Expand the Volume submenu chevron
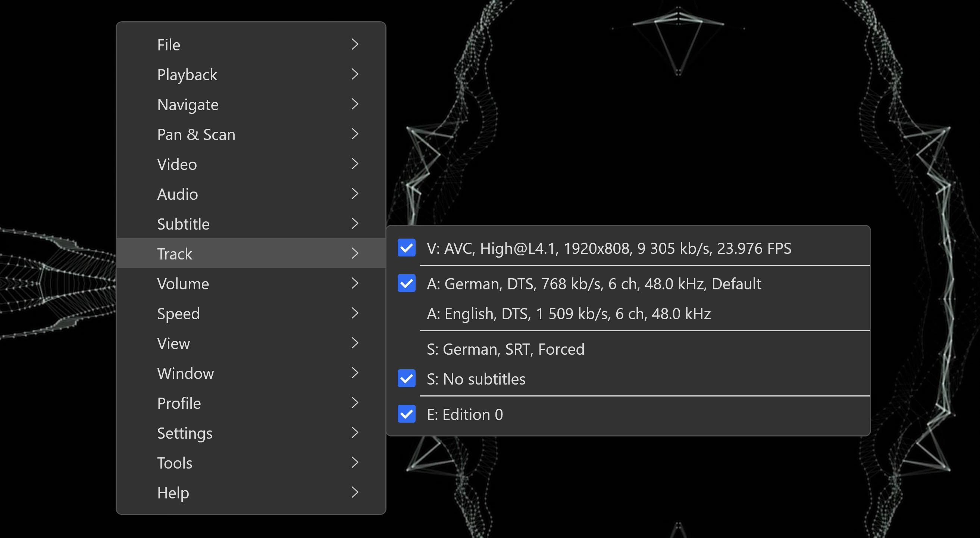Viewport: 980px width, 538px height. pos(354,283)
